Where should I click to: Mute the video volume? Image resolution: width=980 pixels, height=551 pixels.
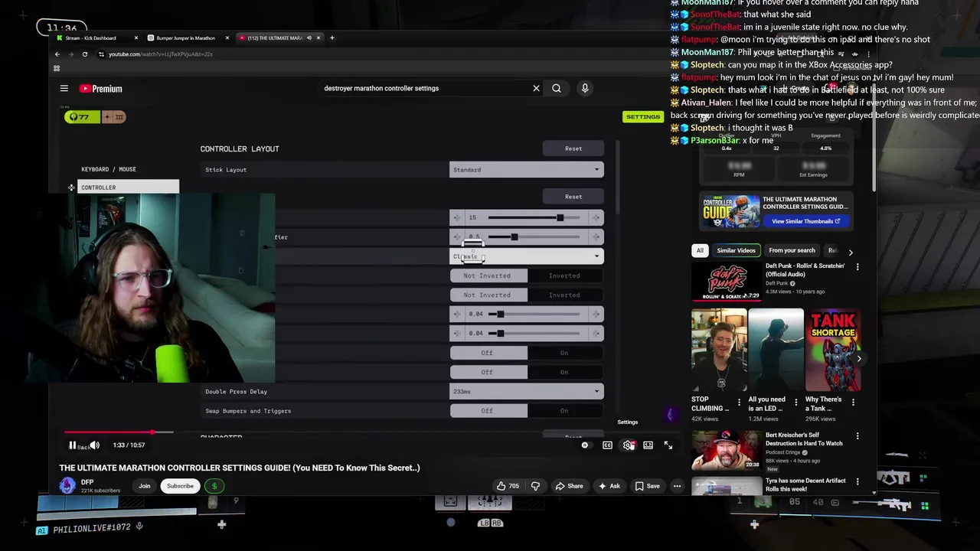pyautogui.click(x=94, y=445)
